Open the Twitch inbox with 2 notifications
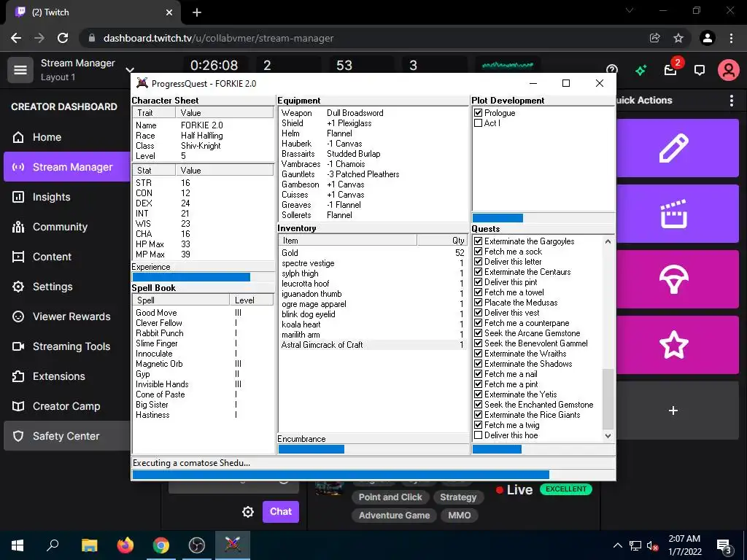Image resolution: width=747 pixels, height=560 pixels. point(671,69)
